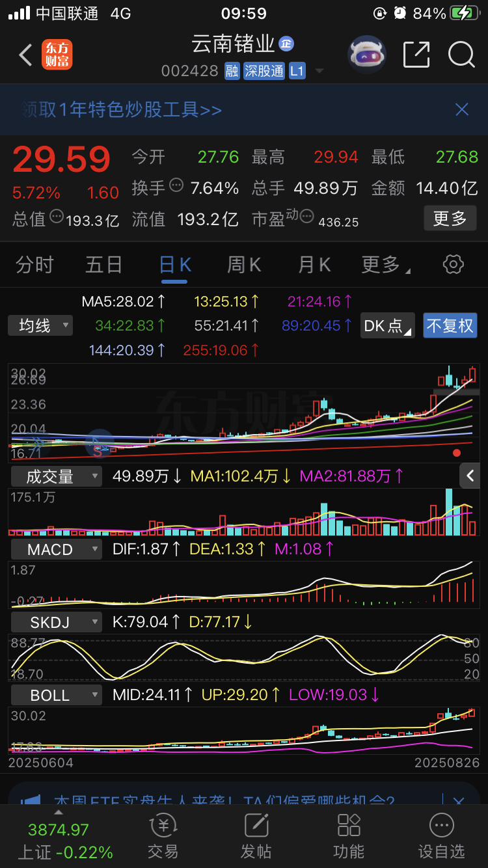Tap the side panel collapse chevron
This screenshot has height=868, width=488.
[470, 476]
